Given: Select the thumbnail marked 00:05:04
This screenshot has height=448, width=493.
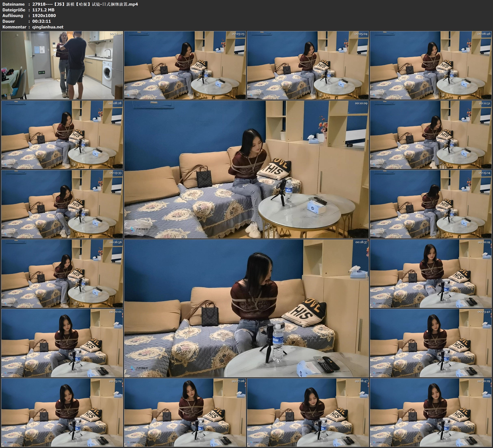Looking at the screenshot, I should [x=308, y=65].
